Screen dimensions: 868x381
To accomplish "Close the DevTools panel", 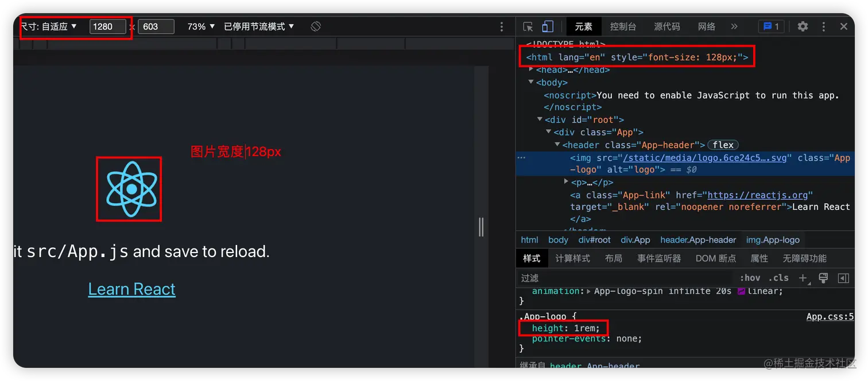I will pos(844,26).
